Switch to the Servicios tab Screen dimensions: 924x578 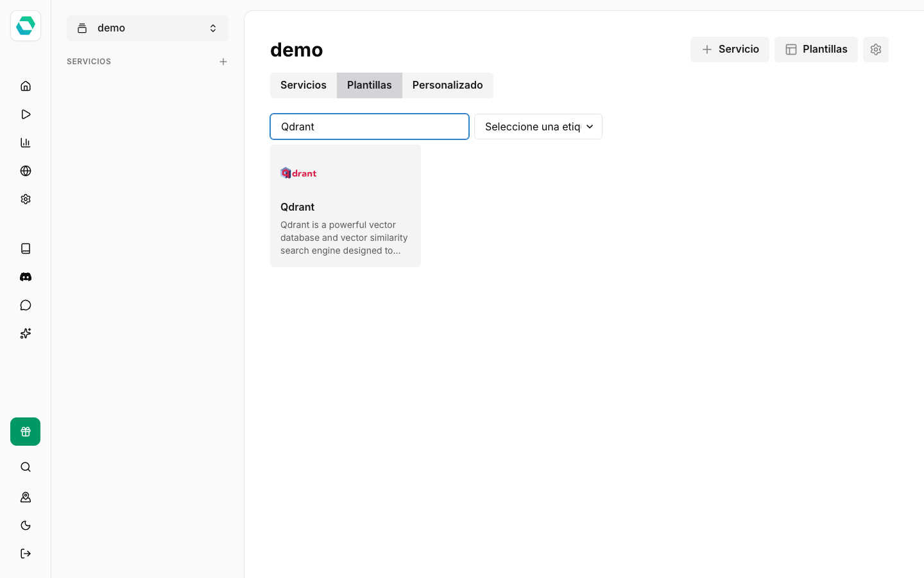coord(304,85)
